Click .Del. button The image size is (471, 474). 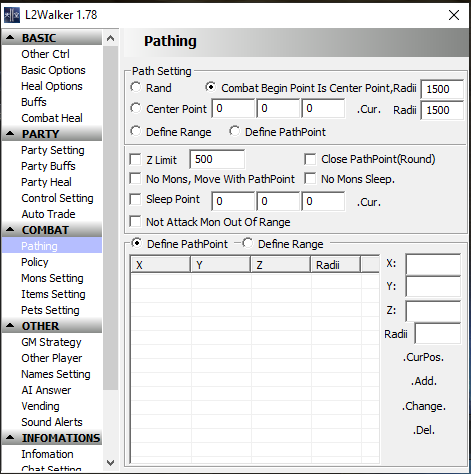pyautogui.click(x=424, y=430)
